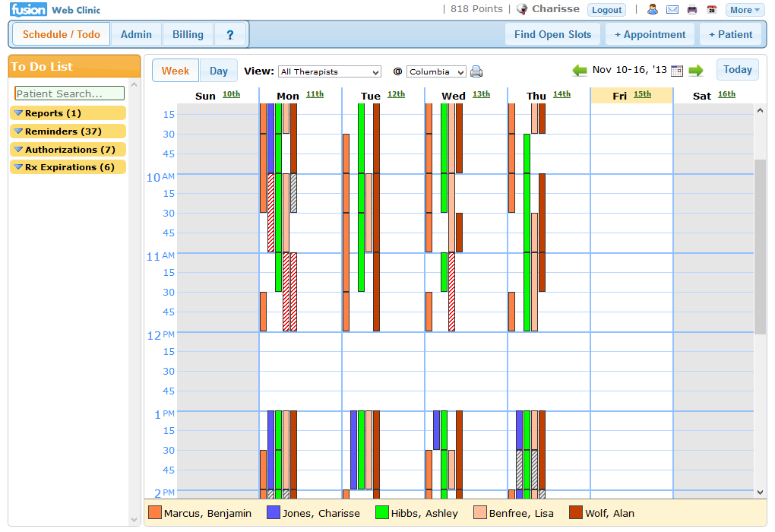Click the user profile person icon
The image size is (775, 532).
click(x=653, y=10)
